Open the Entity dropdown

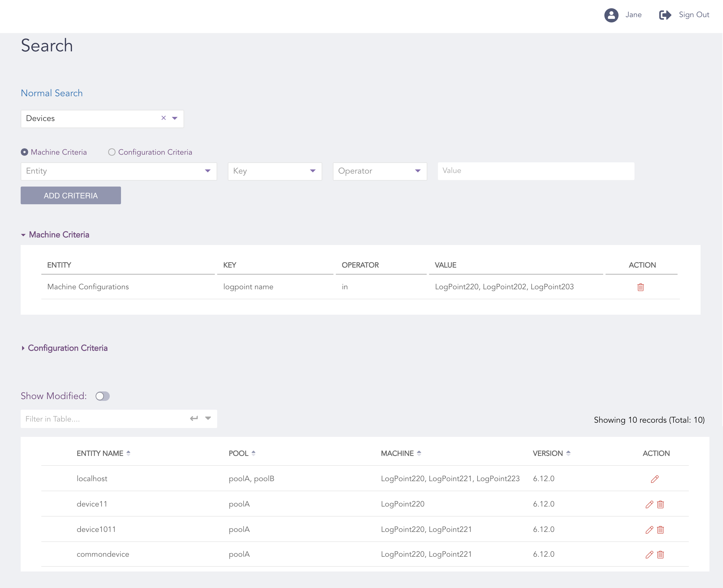[119, 171]
